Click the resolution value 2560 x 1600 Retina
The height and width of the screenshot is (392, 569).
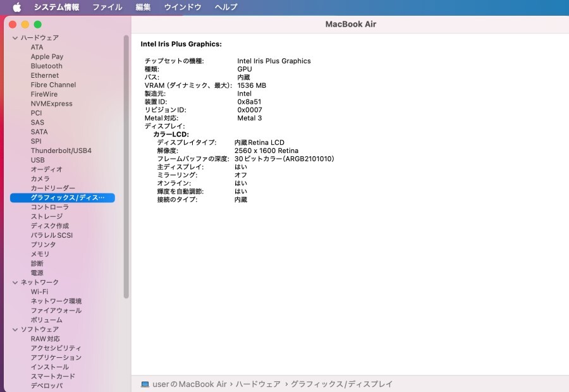pos(266,150)
